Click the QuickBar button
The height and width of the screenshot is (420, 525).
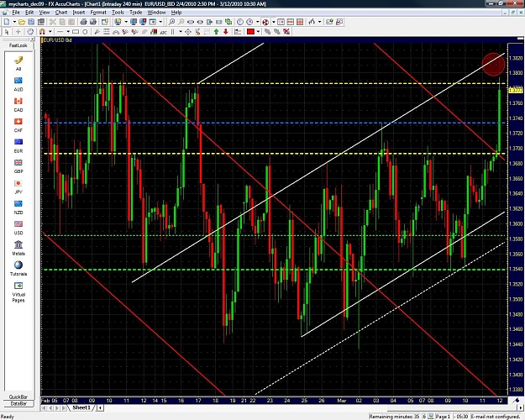click(18, 396)
